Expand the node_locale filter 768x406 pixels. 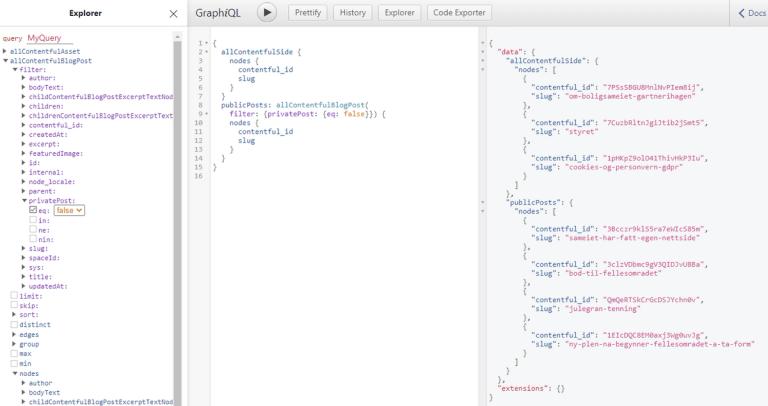(24, 182)
